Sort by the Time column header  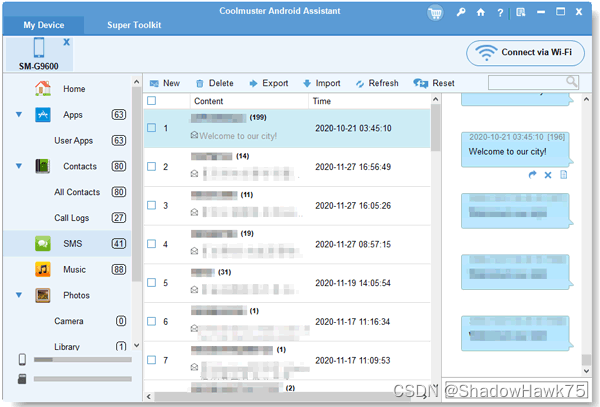[369, 101]
